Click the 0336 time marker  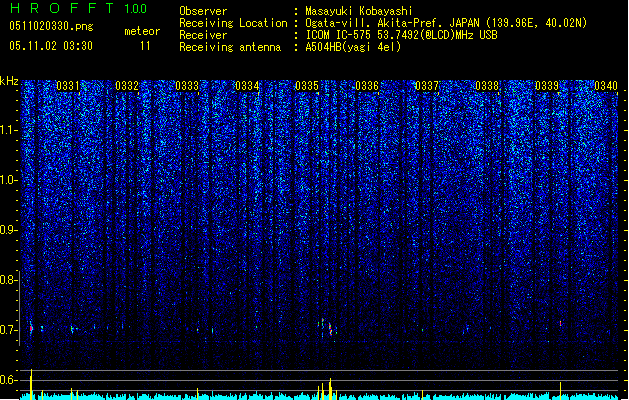[367, 86]
